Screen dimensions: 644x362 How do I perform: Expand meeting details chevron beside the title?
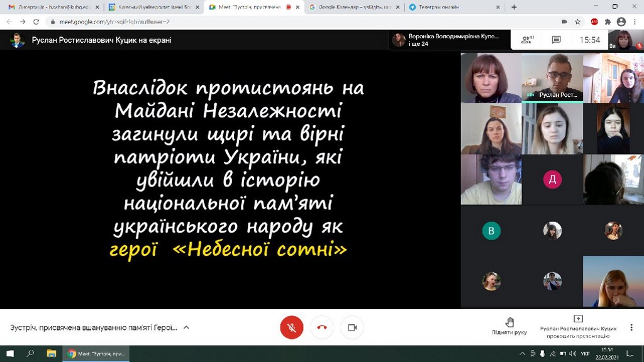186,327
